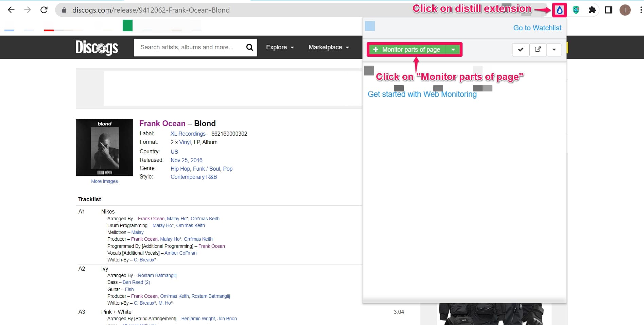
Task: Open the Go to Watchlist link
Action: [537, 28]
